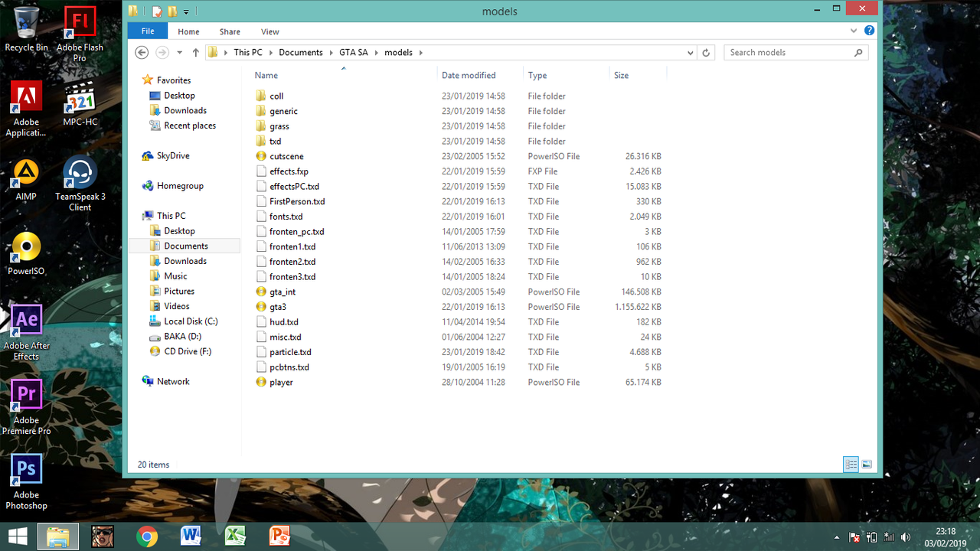Click GTA SA in the address breadcrumb
Screen dimensions: 980x551
tap(354, 53)
